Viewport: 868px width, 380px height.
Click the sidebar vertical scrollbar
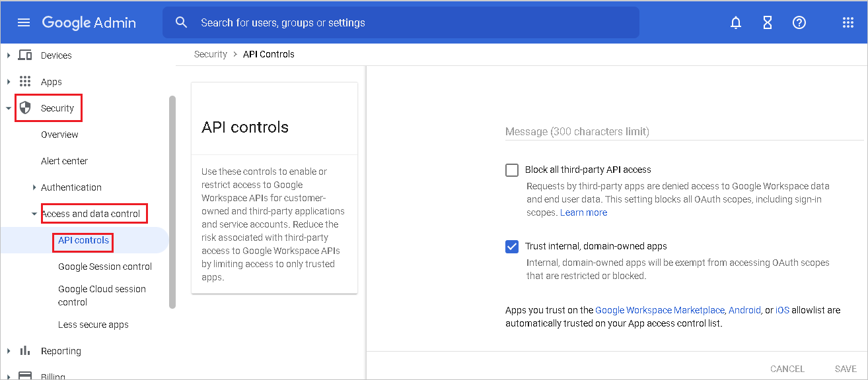click(172, 202)
